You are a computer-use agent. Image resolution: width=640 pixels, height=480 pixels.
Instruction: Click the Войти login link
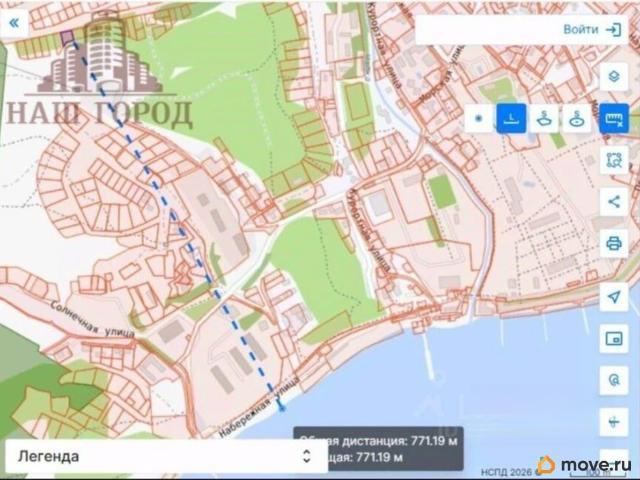coord(580,29)
